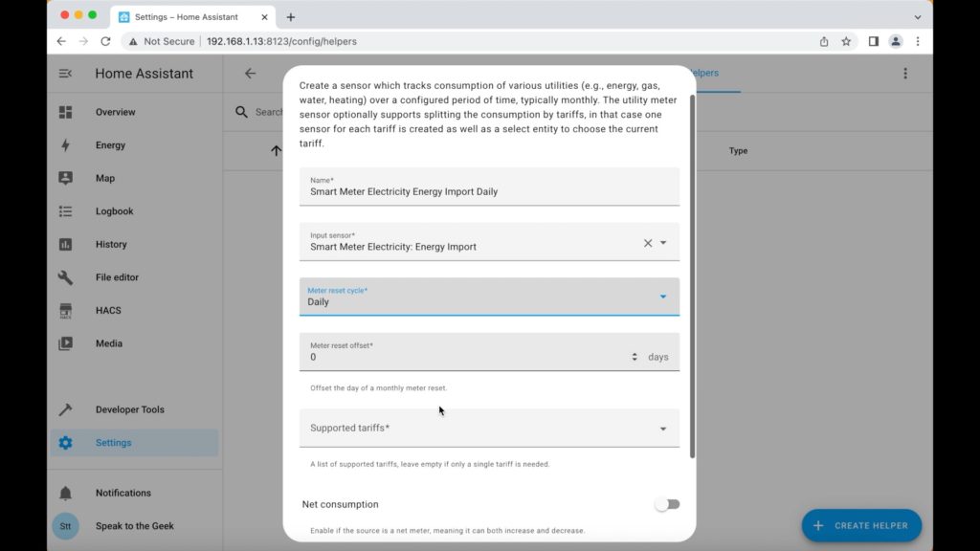980x551 pixels.
Task: Close the Settings – Home Assistant tab
Action: pyautogui.click(x=264, y=17)
